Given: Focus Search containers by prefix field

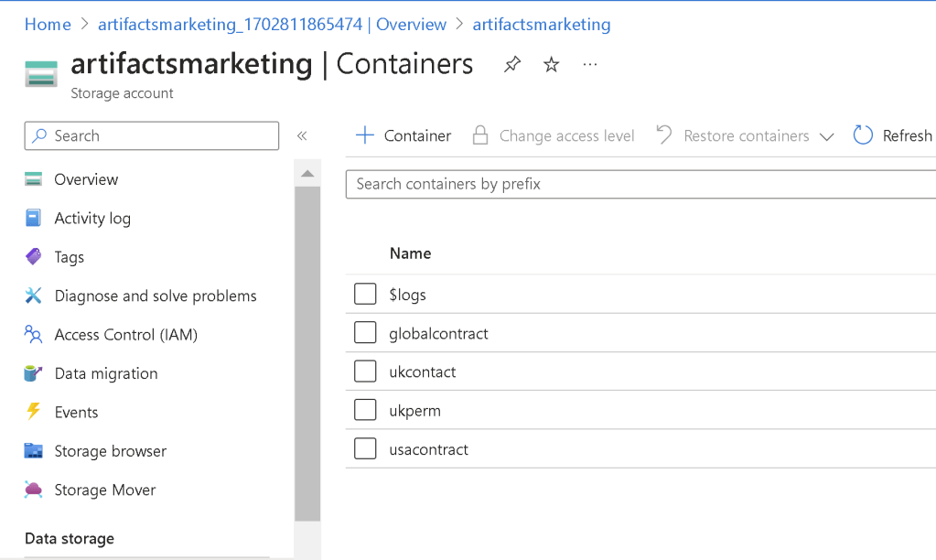Looking at the screenshot, I should tap(640, 184).
